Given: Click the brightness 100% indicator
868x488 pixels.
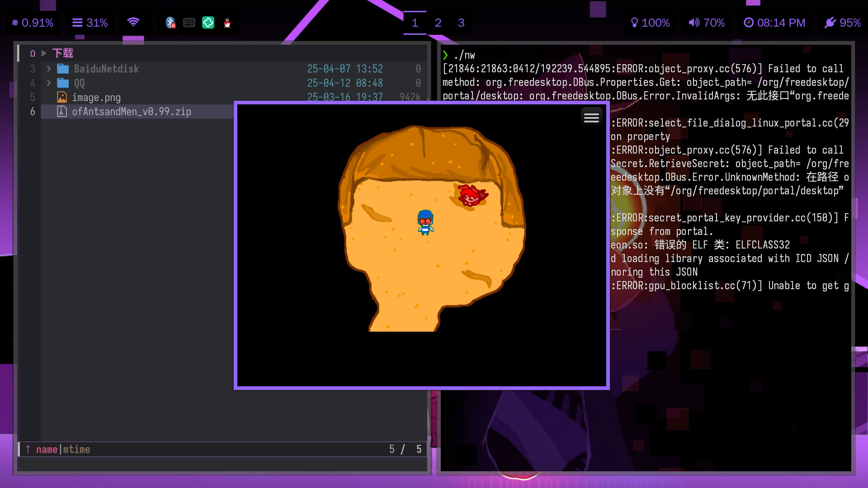Looking at the screenshot, I should tap(650, 23).
